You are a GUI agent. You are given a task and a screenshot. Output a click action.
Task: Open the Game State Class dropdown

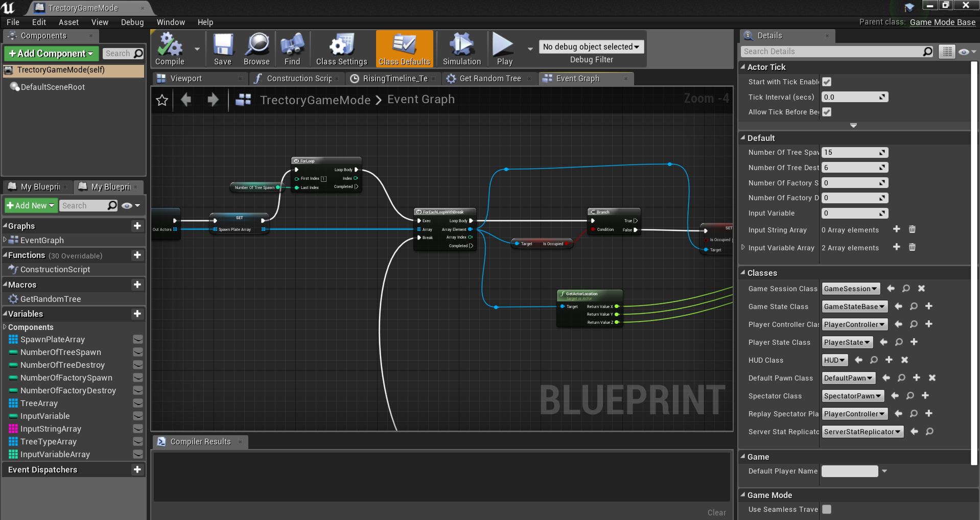point(854,306)
